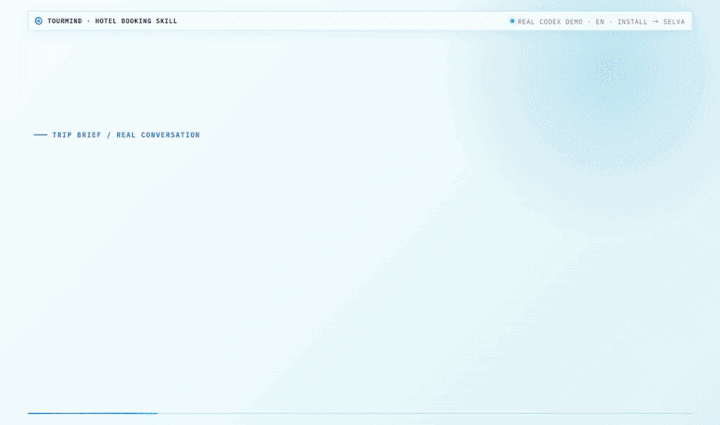Click the TOURMIND · HOTEL BOOKING SKILL title
This screenshot has height=425, width=720.
coord(112,21)
